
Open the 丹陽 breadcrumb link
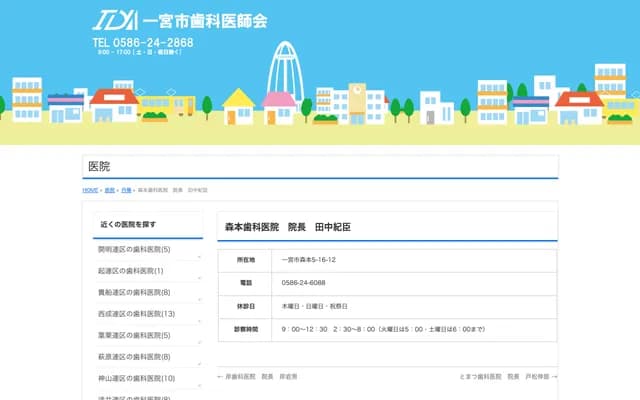pos(126,189)
